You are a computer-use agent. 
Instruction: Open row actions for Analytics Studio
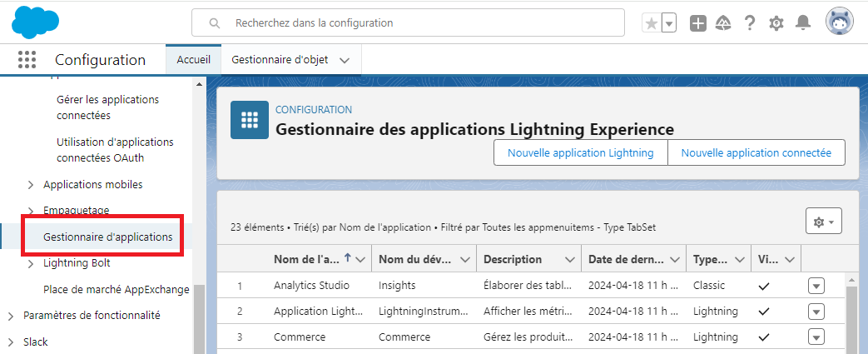pos(816,286)
